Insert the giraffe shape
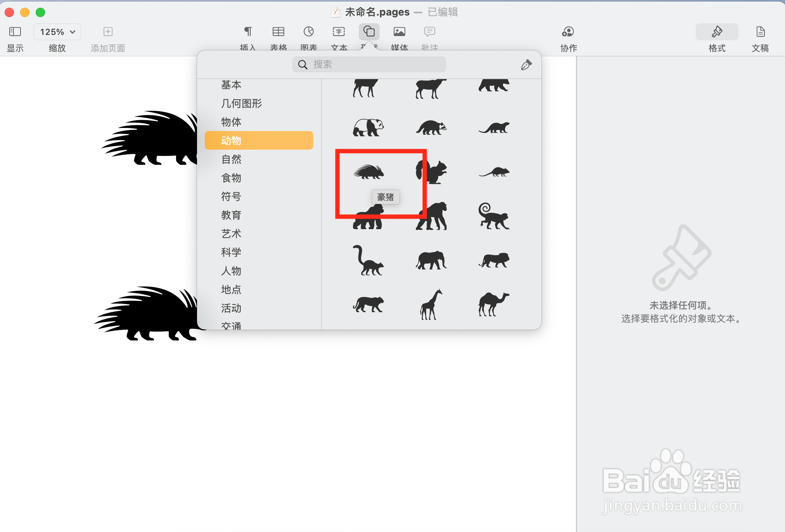Screen dimensions: 785x532 tap(431, 304)
